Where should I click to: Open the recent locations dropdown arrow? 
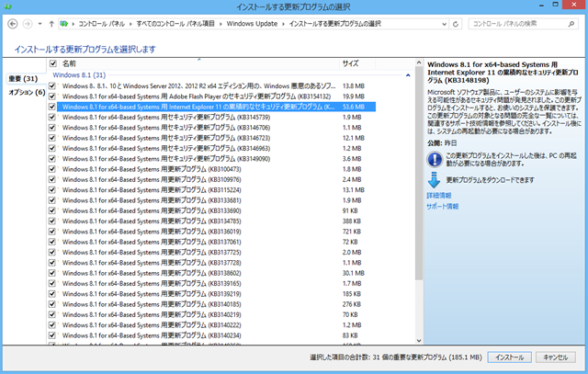(x=40, y=24)
